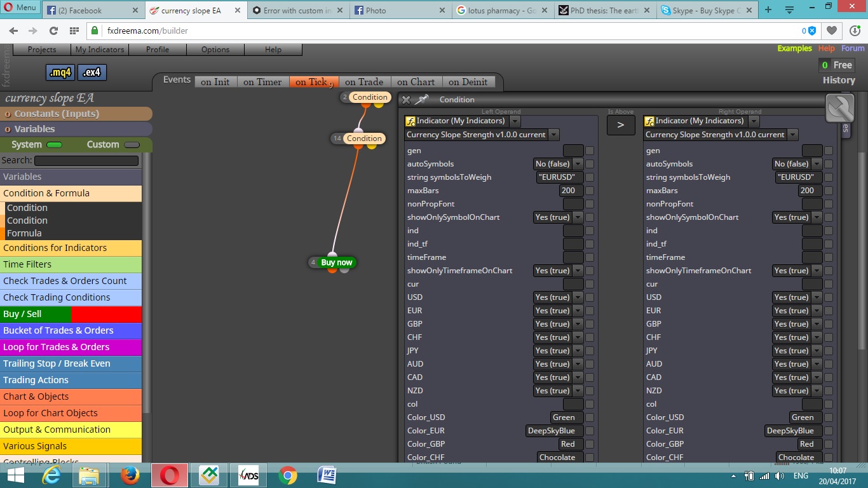Open Opera browser in taskbar

[x=169, y=475]
